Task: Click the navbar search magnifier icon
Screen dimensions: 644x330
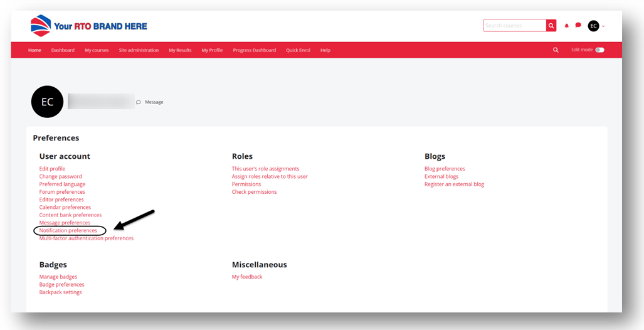Action: 556,50
